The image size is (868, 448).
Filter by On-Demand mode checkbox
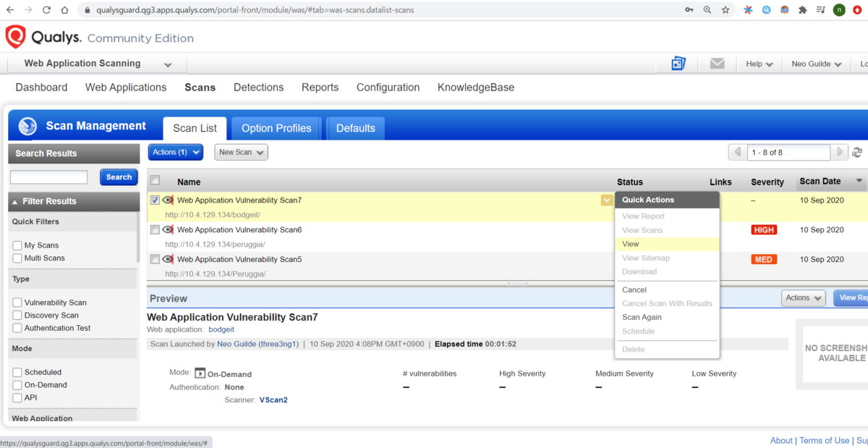coord(17,385)
